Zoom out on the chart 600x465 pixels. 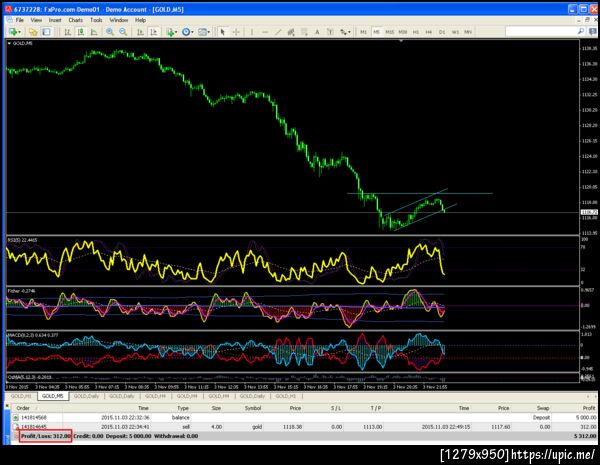tap(123, 32)
